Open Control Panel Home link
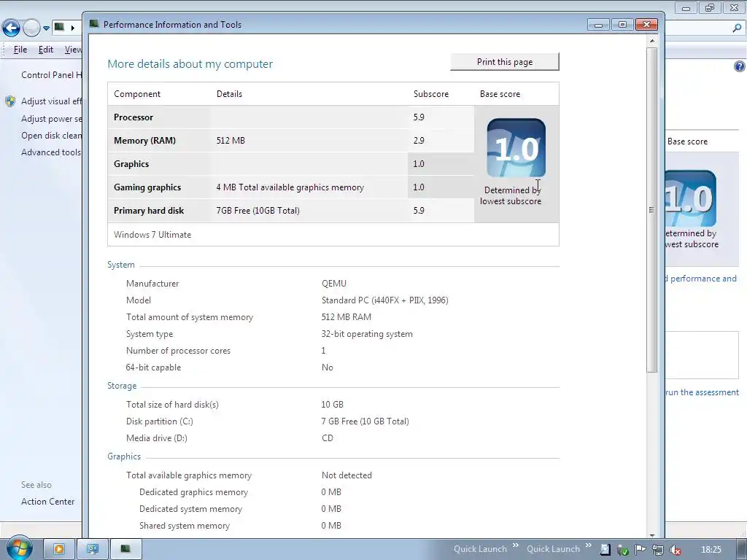747x560 pixels. pyautogui.click(x=52, y=75)
